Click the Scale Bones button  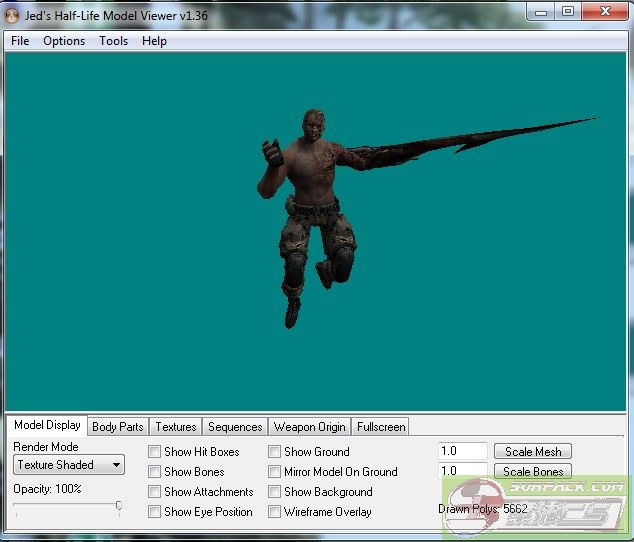533,471
